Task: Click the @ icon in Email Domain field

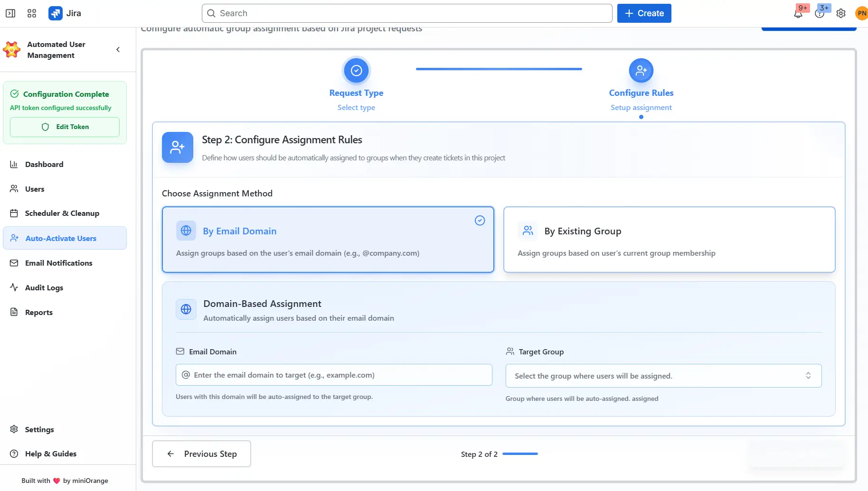Action: (x=186, y=375)
